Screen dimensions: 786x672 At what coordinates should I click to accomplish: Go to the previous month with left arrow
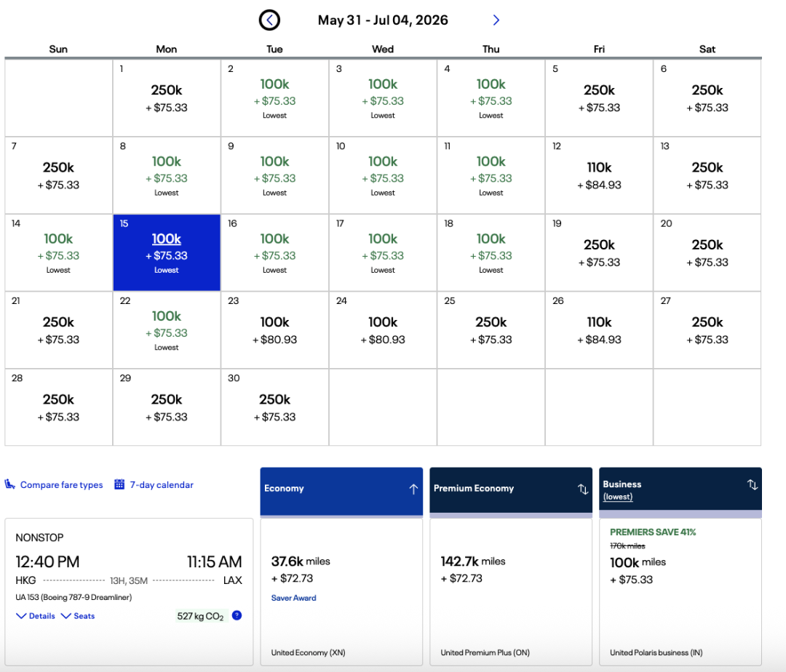(x=269, y=20)
